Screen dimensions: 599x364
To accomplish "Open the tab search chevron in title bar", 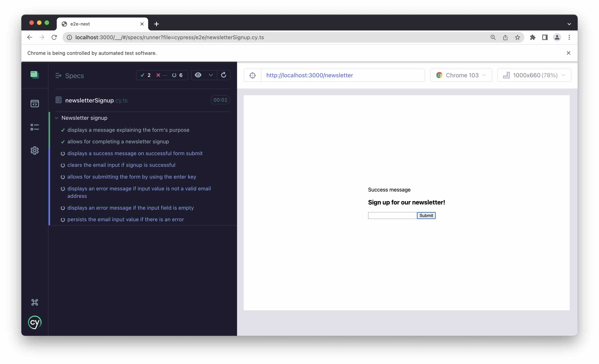I will click(569, 24).
